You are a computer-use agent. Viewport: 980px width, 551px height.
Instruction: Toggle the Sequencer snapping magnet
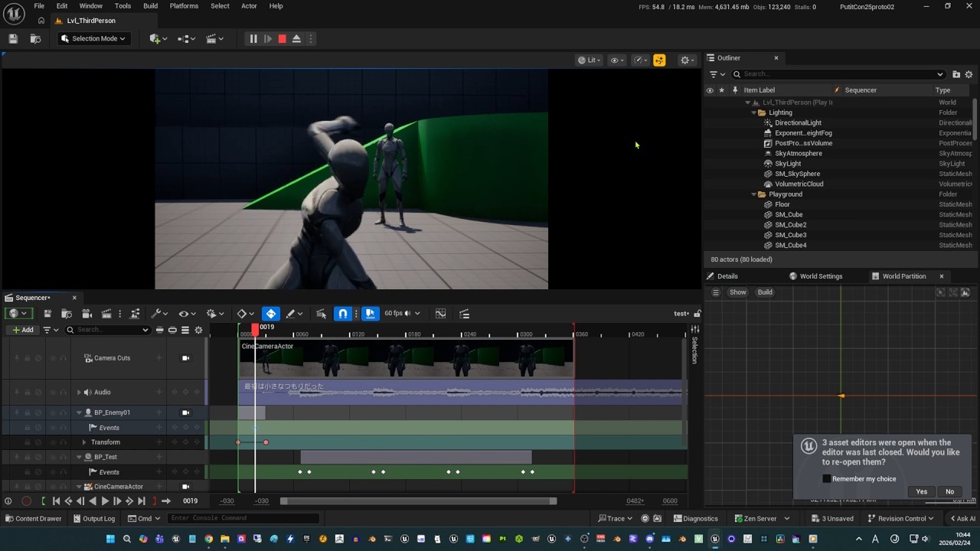coord(343,314)
